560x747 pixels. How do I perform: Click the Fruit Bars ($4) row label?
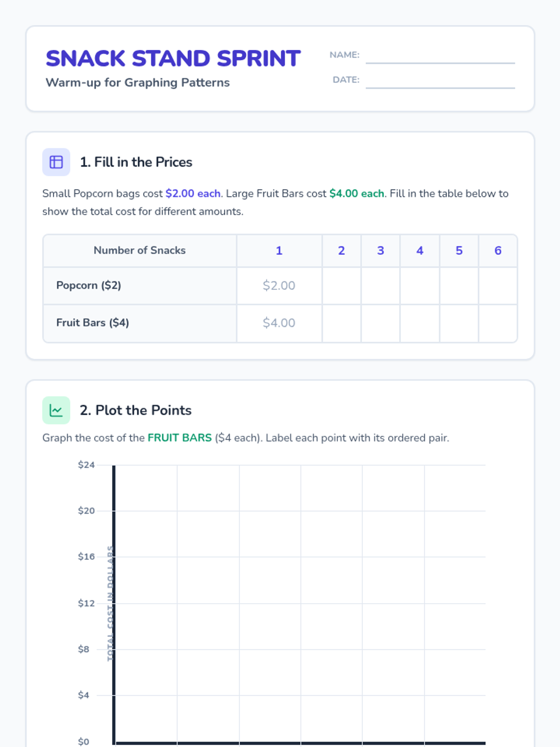[92, 323]
